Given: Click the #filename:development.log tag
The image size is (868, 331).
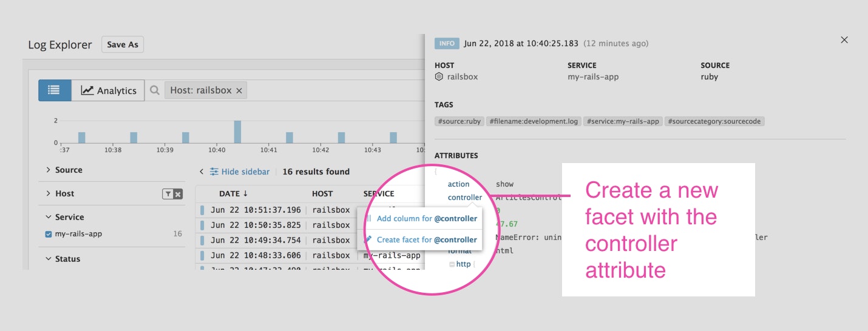Looking at the screenshot, I should pos(534,121).
